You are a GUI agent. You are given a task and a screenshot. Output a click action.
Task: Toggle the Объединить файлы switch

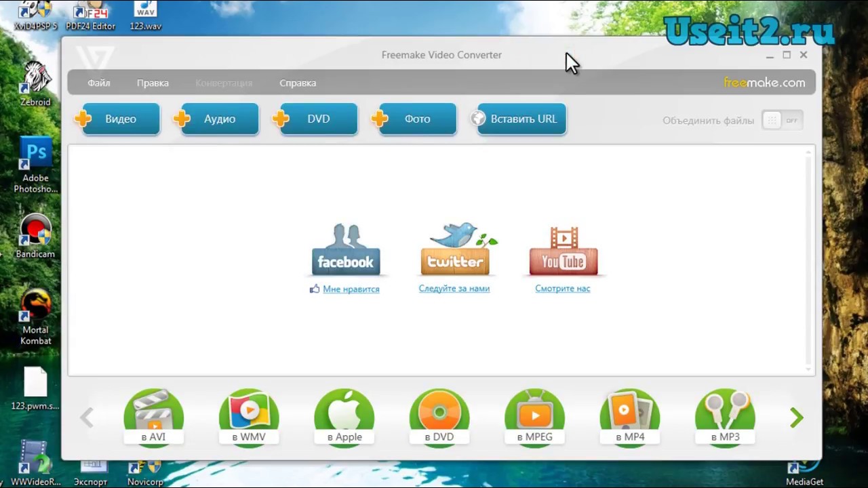783,121
